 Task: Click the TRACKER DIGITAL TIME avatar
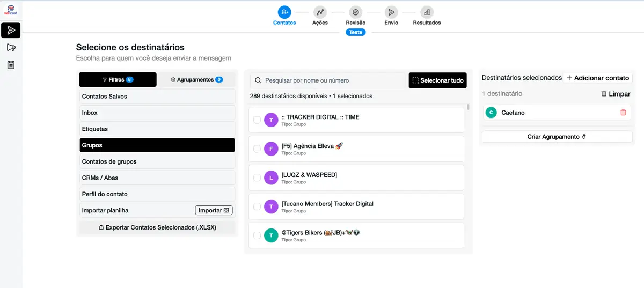click(271, 120)
